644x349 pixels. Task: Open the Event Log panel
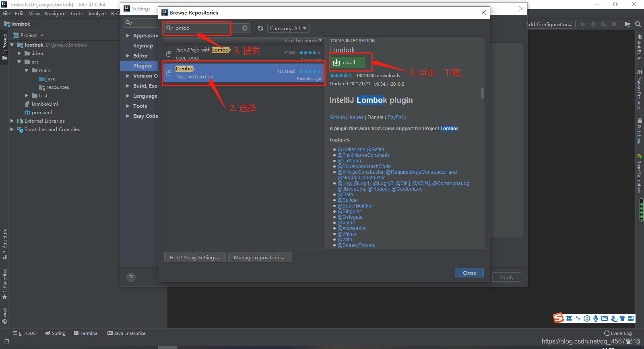(x=618, y=333)
